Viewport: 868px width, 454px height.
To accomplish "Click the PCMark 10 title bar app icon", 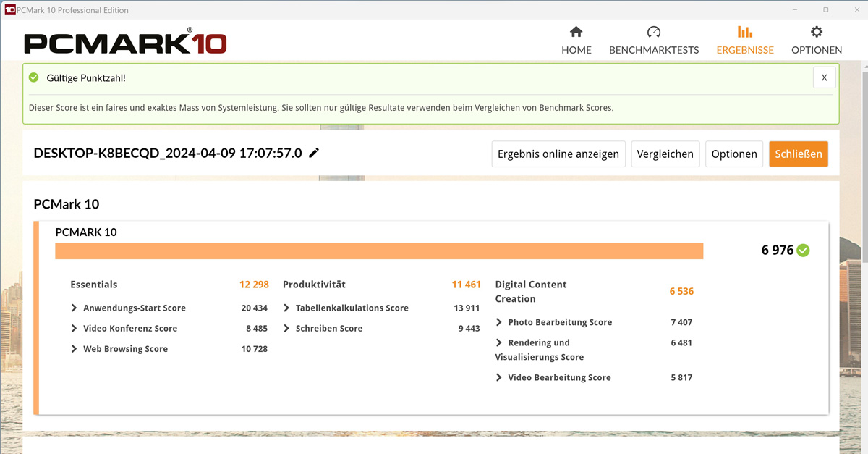I will (9, 10).
